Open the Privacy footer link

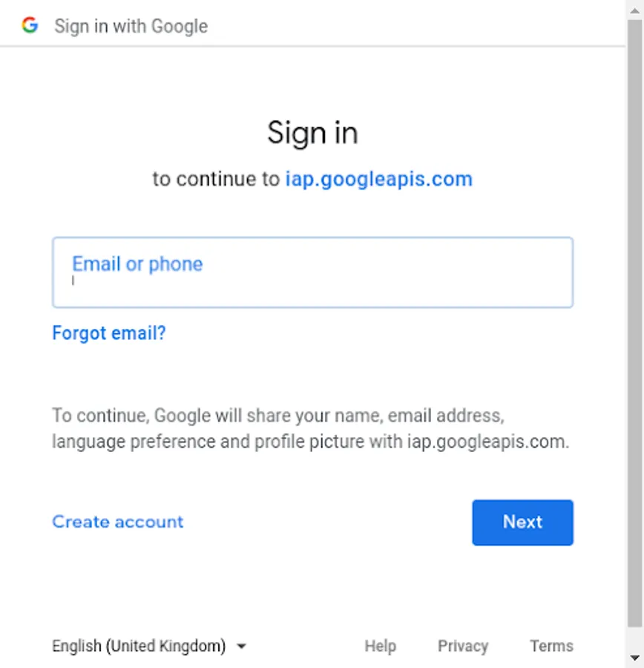pos(463,646)
